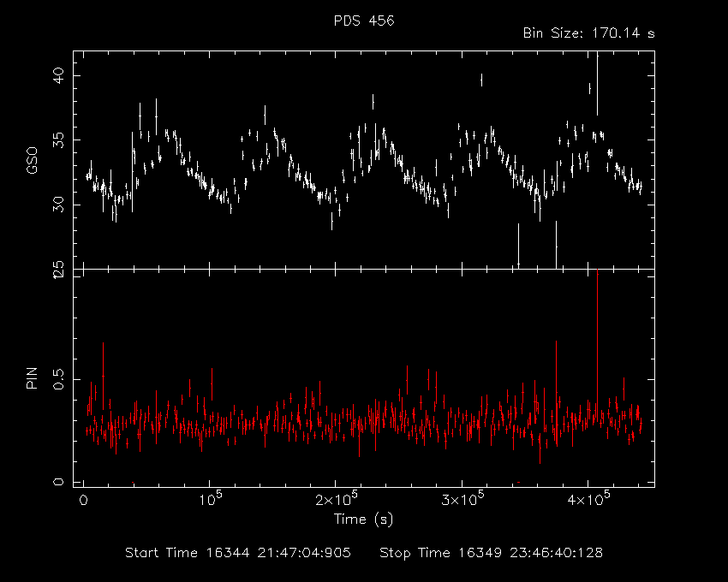Click the GSO axis tick label '40'
The height and width of the screenshot is (582, 728).
(58, 75)
